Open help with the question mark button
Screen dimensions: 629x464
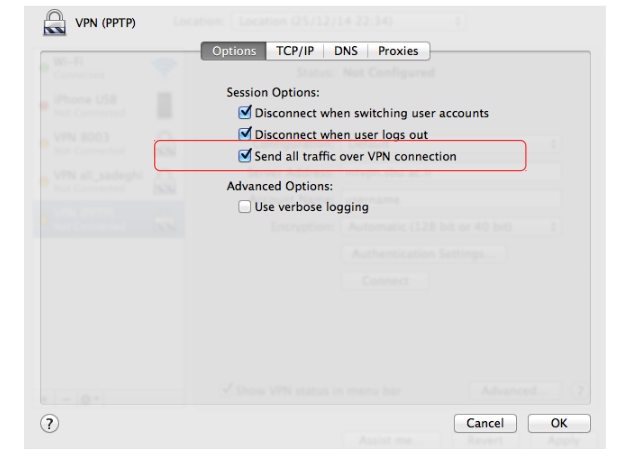[x=49, y=423]
